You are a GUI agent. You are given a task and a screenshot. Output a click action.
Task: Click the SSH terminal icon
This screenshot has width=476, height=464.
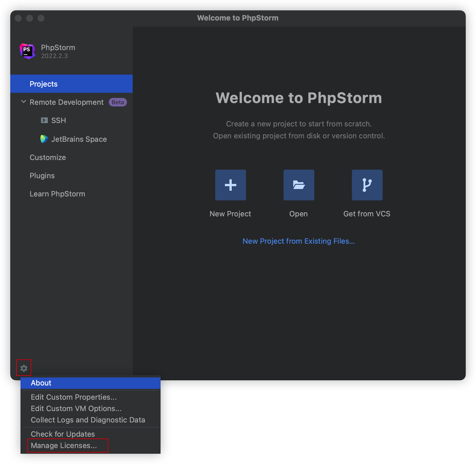44,120
